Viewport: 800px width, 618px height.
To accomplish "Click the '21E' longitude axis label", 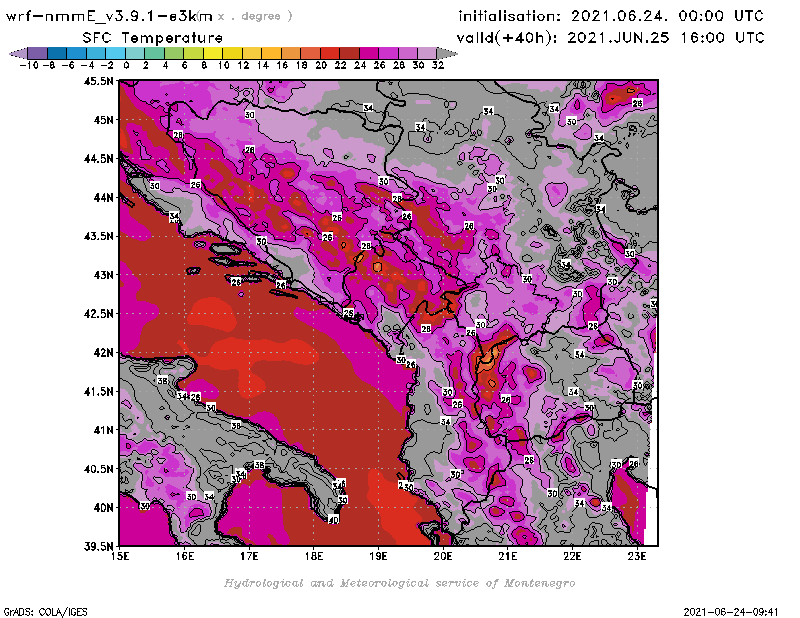I will (508, 556).
